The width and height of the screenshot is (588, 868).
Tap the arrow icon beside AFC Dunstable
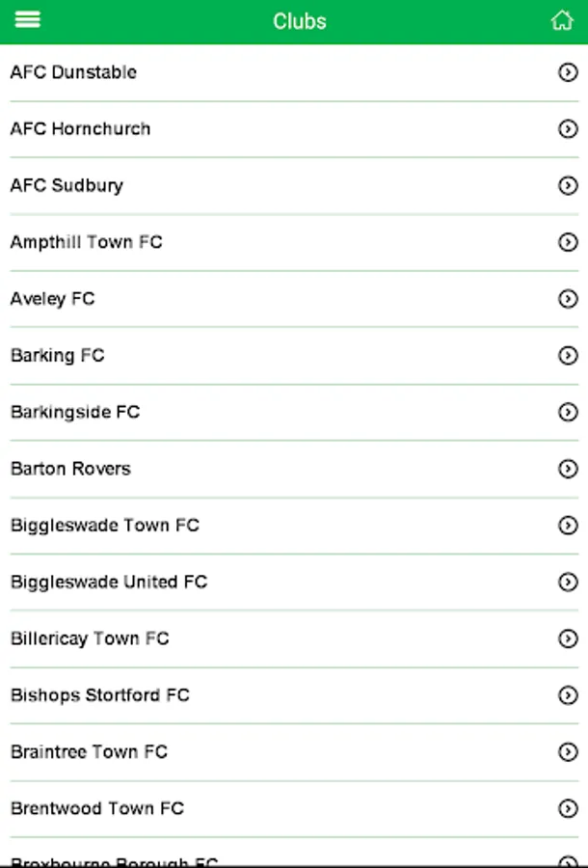(x=568, y=72)
